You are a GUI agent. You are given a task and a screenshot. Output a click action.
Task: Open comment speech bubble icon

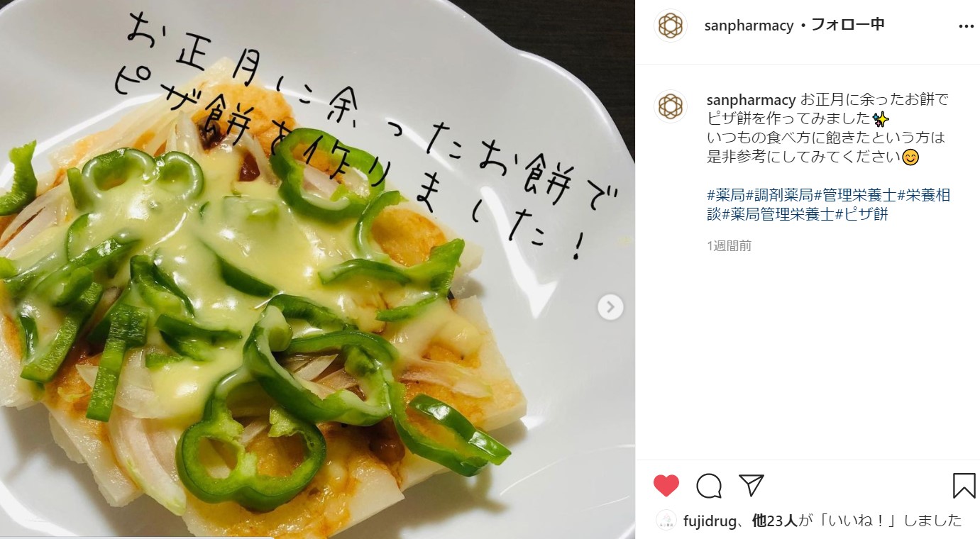[x=709, y=486]
